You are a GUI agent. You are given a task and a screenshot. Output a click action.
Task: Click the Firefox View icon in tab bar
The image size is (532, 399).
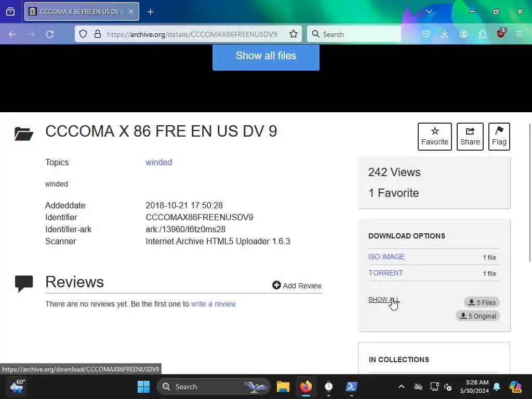[10, 11]
